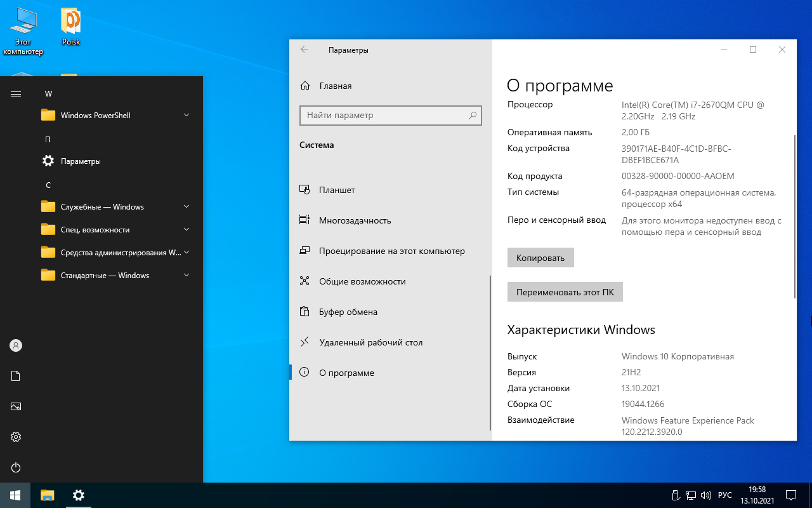This screenshot has width=812, height=508.
Task: Click the Параметры window title text
Action: click(x=348, y=50)
